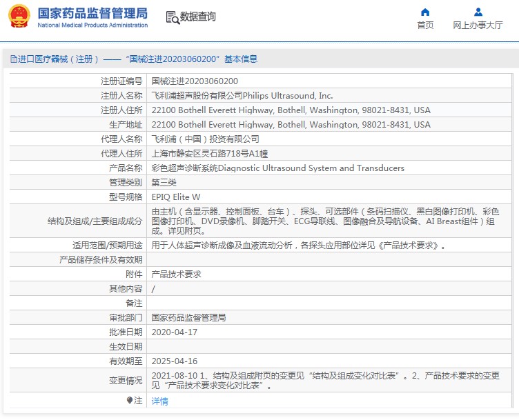This screenshot has height=420, width=519.
Task: Click the National Medical Products Administration subtitle
Action: pos(92,25)
